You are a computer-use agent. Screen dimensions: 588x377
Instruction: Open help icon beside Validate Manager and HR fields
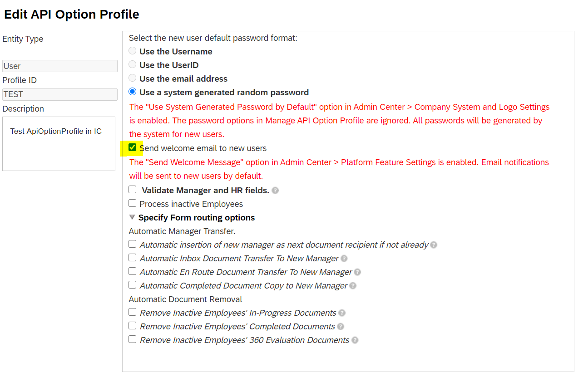[275, 191]
